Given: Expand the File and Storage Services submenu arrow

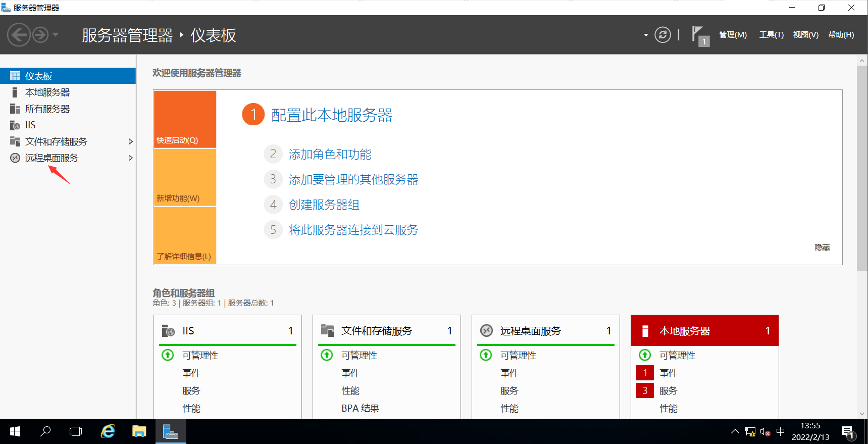Looking at the screenshot, I should [x=130, y=142].
